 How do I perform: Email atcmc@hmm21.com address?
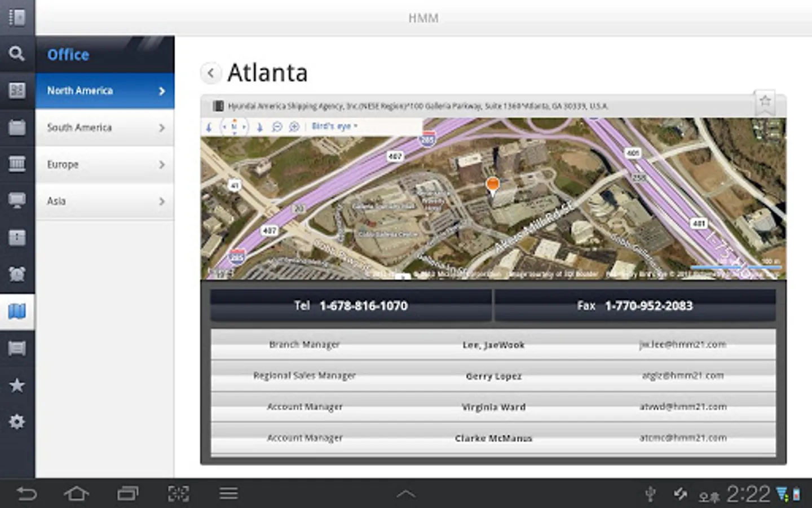(683, 437)
